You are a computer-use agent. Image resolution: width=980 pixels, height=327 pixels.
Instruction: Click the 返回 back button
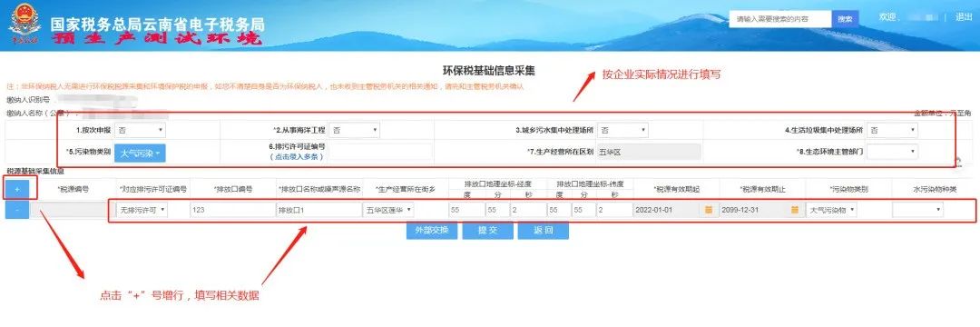click(544, 230)
